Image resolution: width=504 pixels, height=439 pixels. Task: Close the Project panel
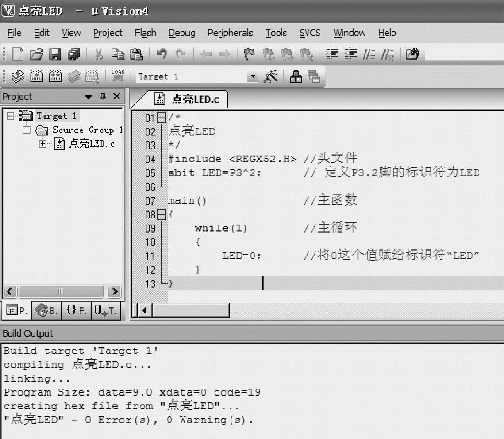pyautogui.click(x=117, y=96)
